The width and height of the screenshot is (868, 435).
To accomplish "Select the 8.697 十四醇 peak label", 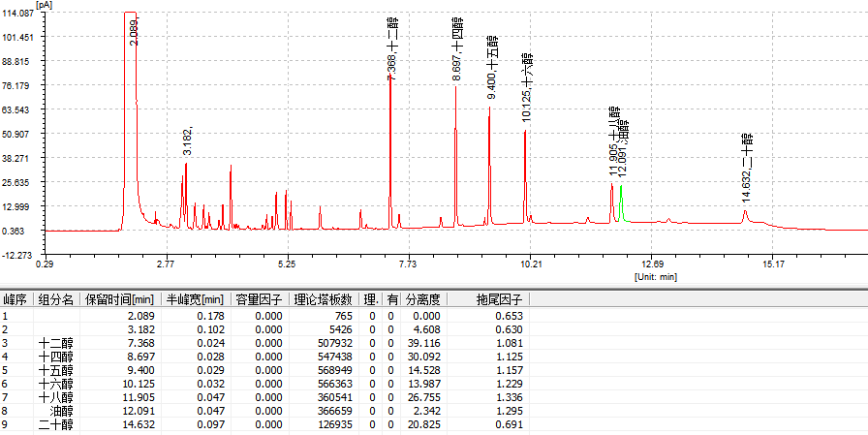I will coord(457,47).
